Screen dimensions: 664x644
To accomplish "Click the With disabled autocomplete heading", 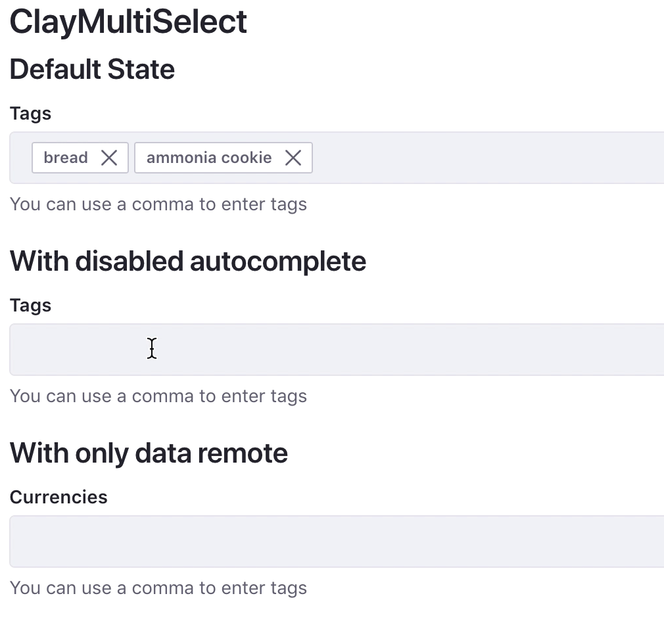I will (x=188, y=261).
